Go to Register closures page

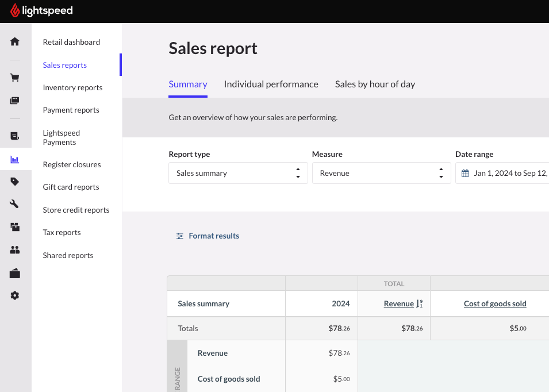click(72, 164)
